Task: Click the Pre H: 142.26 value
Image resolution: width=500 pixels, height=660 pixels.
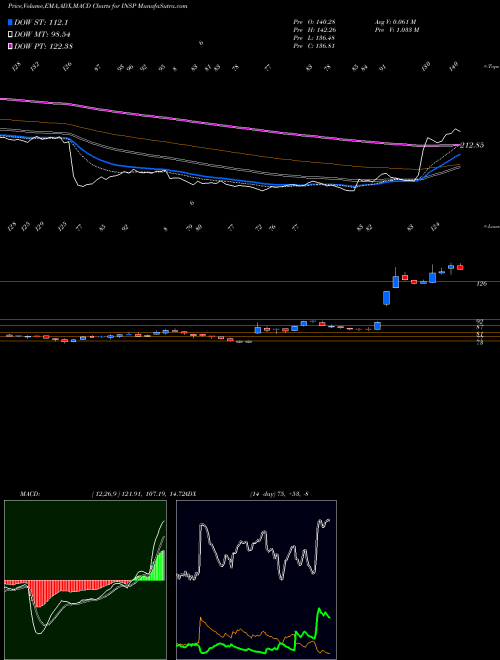Action: (314, 29)
